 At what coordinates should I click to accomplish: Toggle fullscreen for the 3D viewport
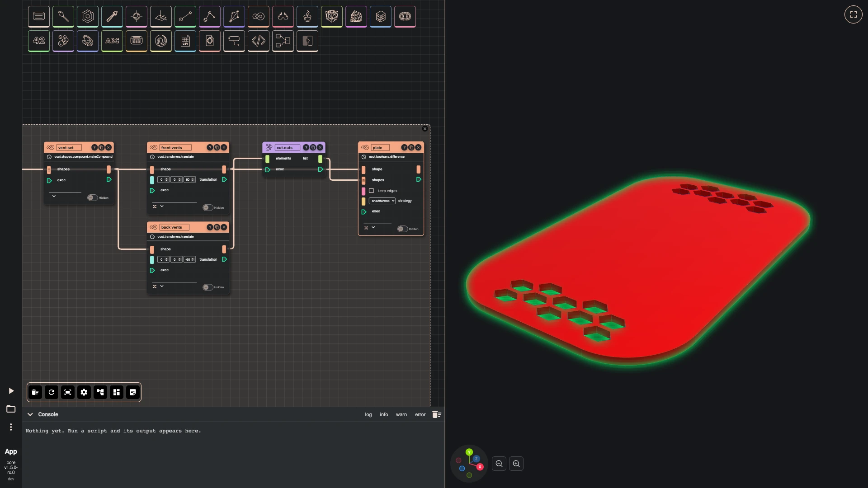[854, 14]
